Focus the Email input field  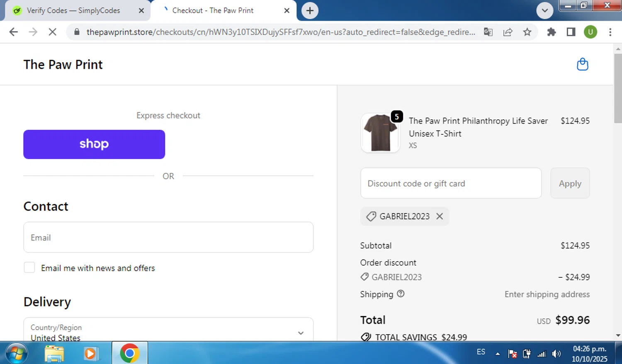[168, 237]
